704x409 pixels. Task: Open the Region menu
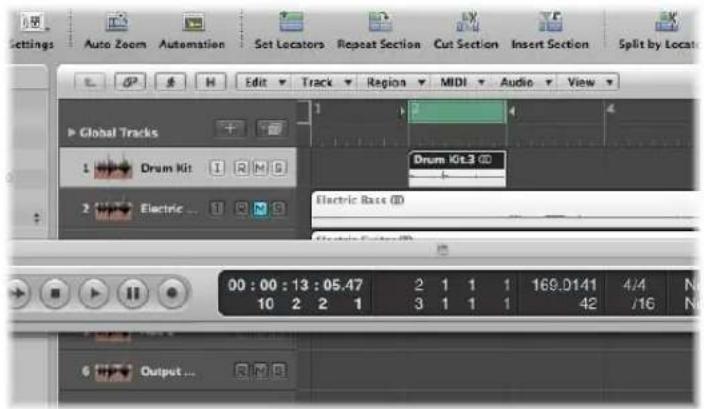[x=395, y=82]
